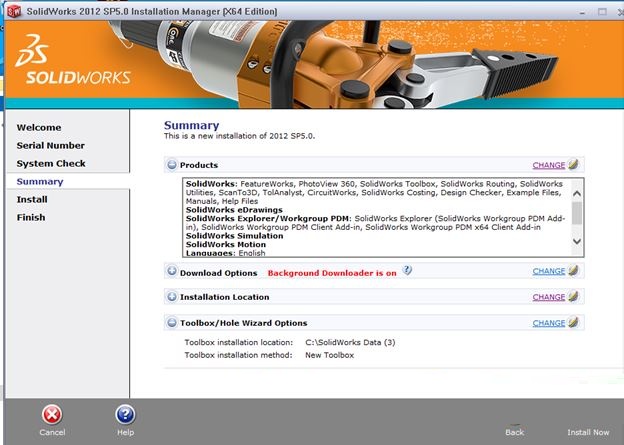
Task: Select the Summary step in sidebar
Action: click(x=40, y=182)
